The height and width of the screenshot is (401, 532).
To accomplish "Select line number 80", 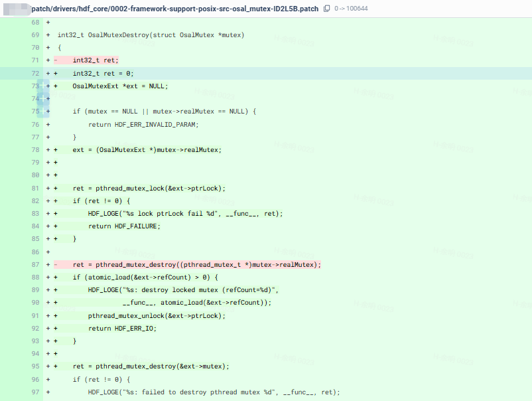I will pyautogui.click(x=35, y=175).
